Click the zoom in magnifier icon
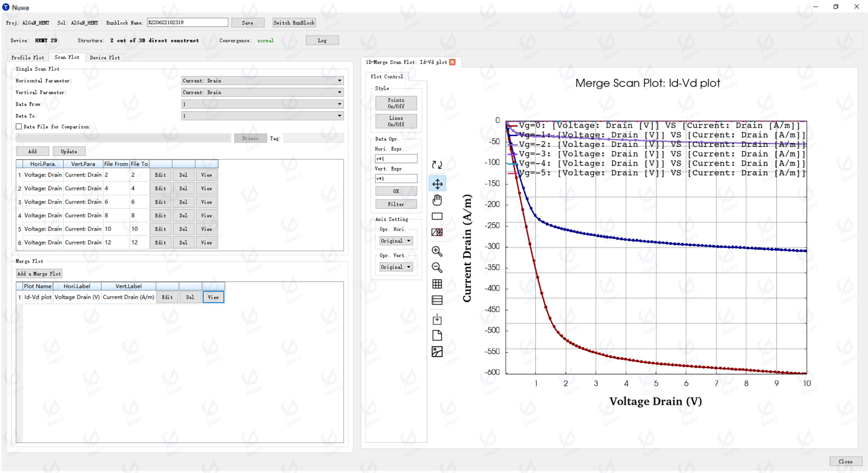Viewport: 868px width, 473px height. (x=437, y=251)
